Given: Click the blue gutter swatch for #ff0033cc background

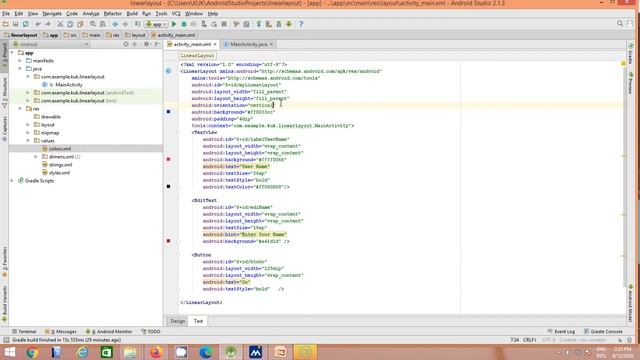Looking at the screenshot, I should point(169,111).
